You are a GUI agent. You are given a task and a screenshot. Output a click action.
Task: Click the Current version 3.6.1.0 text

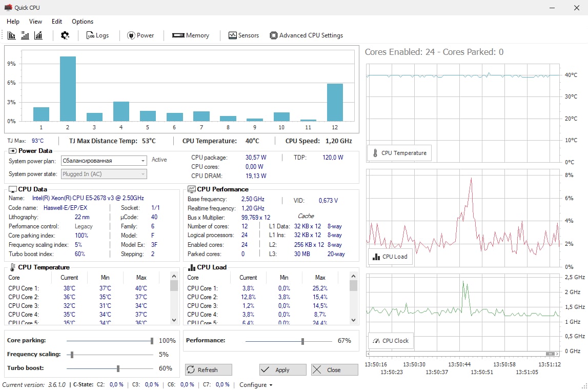[34, 385]
